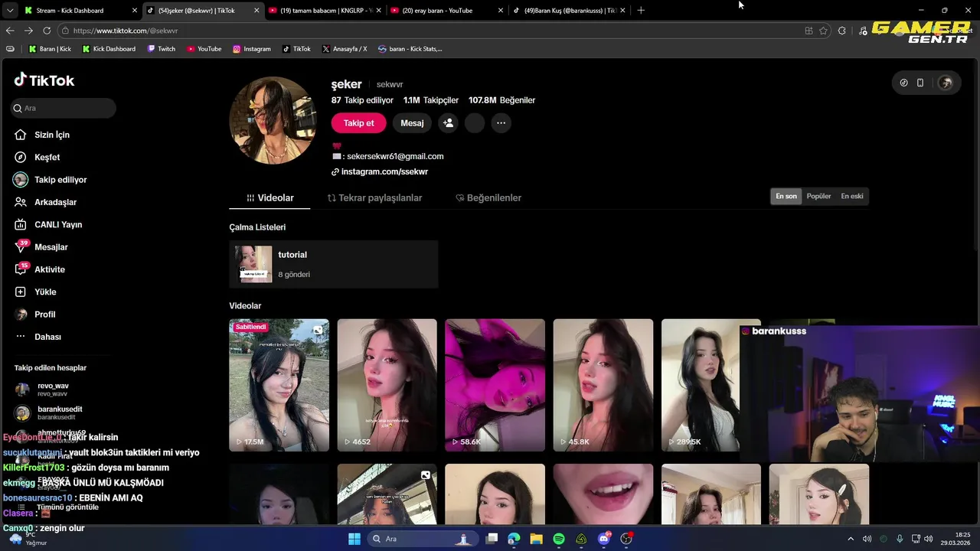Image resolution: width=980 pixels, height=551 pixels.
Task: Click the sekersekwr61@gmail.com email text
Action: 395,156
